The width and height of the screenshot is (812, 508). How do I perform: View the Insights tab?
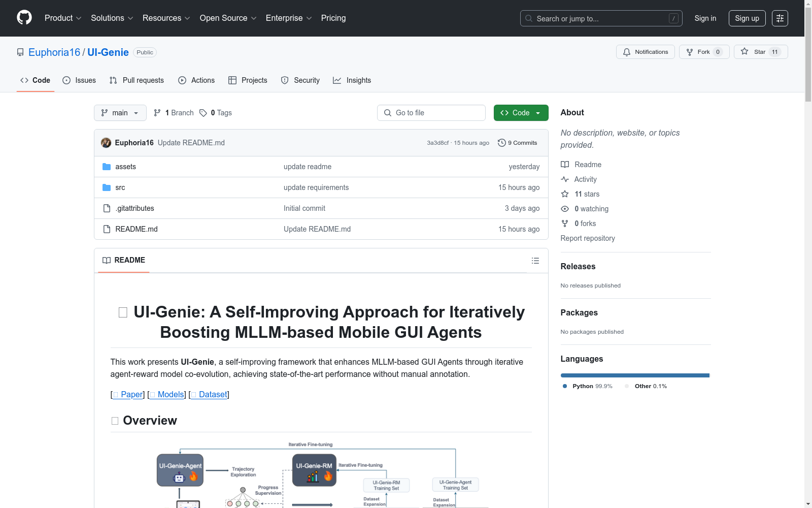tap(352, 80)
